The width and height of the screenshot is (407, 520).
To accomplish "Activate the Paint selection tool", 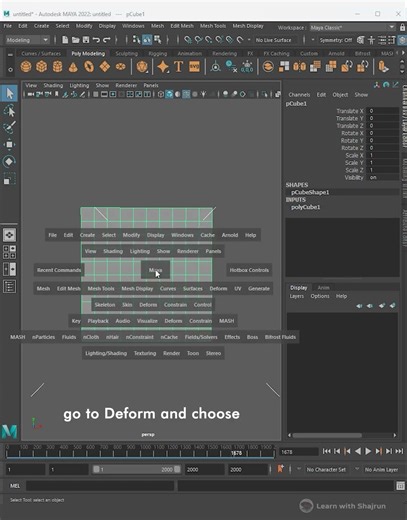I will tap(9, 127).
